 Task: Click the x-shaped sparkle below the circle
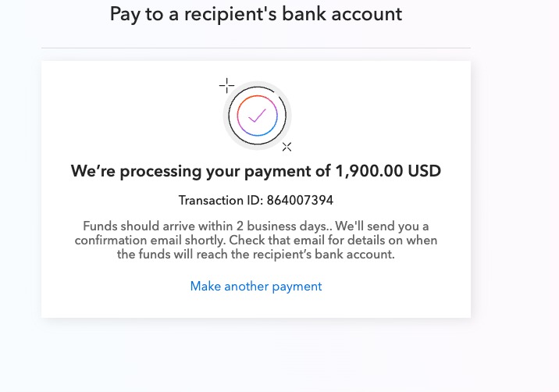click(x=287, y=147)
